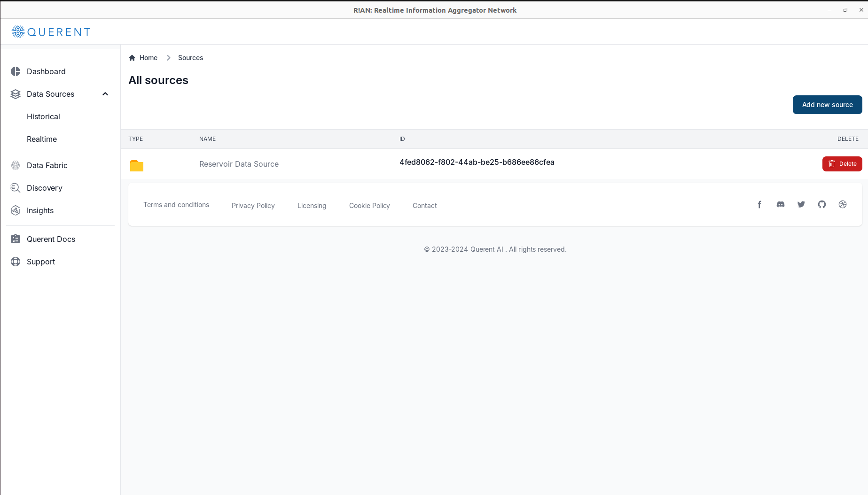Click the Insights graph icon
The height and width of the screenshot is (495, 868).
pos(16,210)
